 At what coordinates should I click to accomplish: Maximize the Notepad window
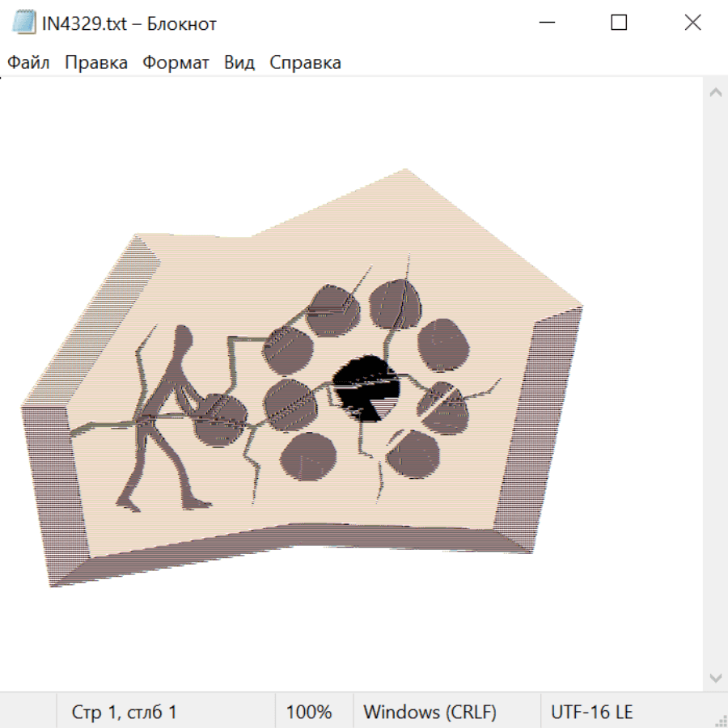[619, 23]
